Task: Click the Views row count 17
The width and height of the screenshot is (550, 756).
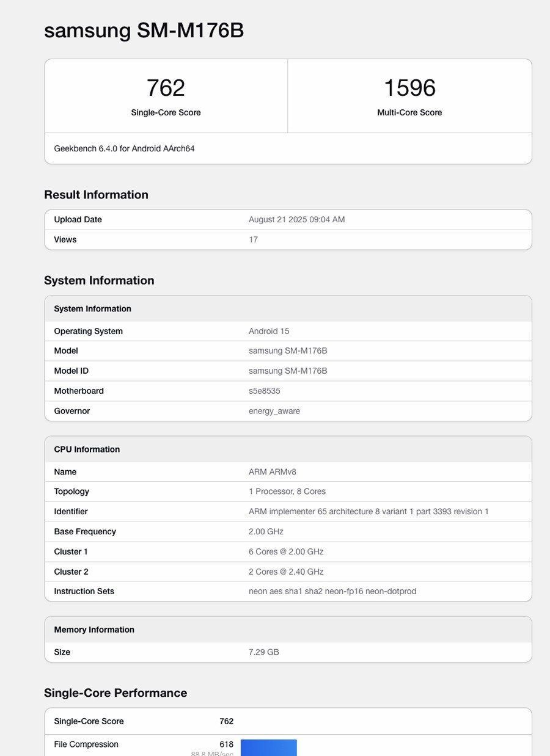Action: (253, 240)
